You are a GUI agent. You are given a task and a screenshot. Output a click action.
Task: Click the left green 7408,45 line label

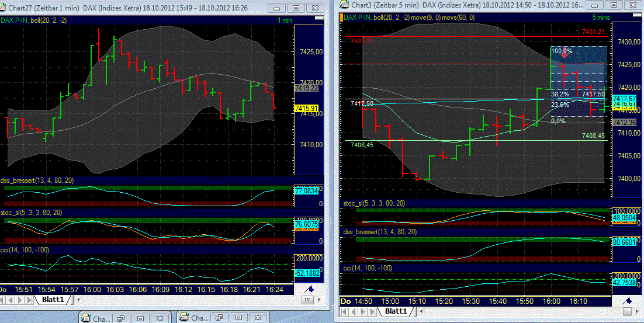pos(362,145)
